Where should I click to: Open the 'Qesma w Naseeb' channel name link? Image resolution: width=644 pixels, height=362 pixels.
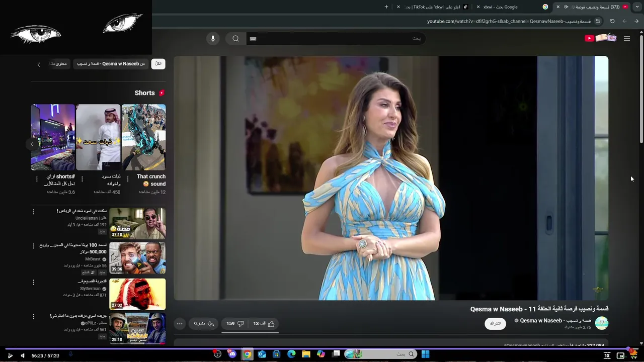click(555, 320)
